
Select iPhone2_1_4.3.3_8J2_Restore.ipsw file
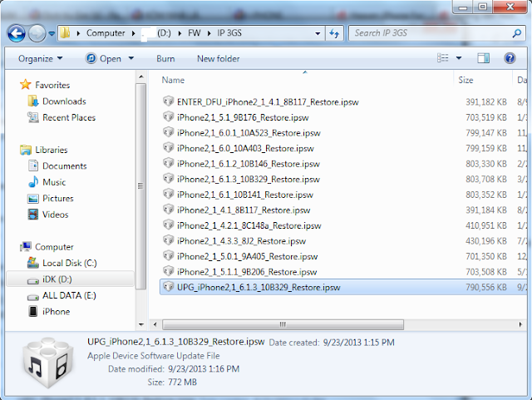(241, 241)
